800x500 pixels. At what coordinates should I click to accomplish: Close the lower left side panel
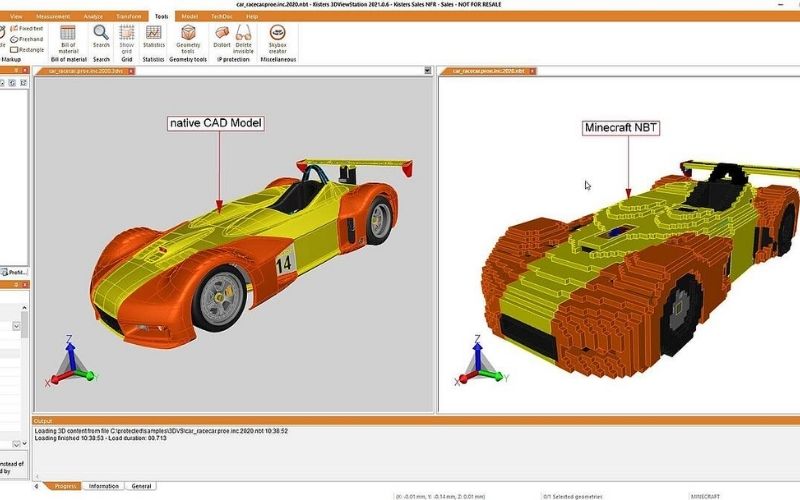tap(24, 285)
